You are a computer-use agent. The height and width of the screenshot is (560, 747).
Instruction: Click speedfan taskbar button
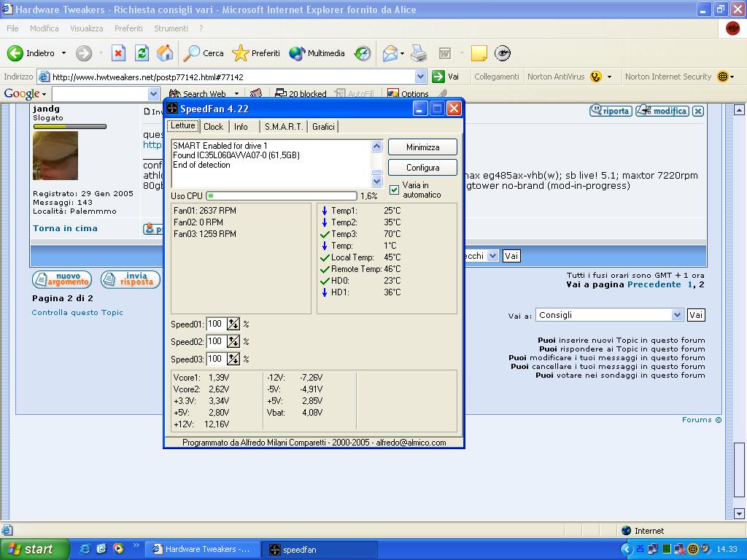[x=320, y=550]
